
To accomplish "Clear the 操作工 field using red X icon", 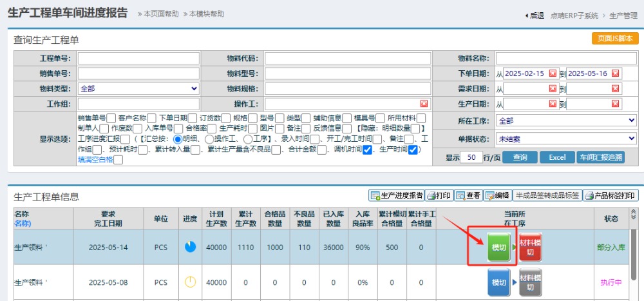I will [x=424, y=104].
